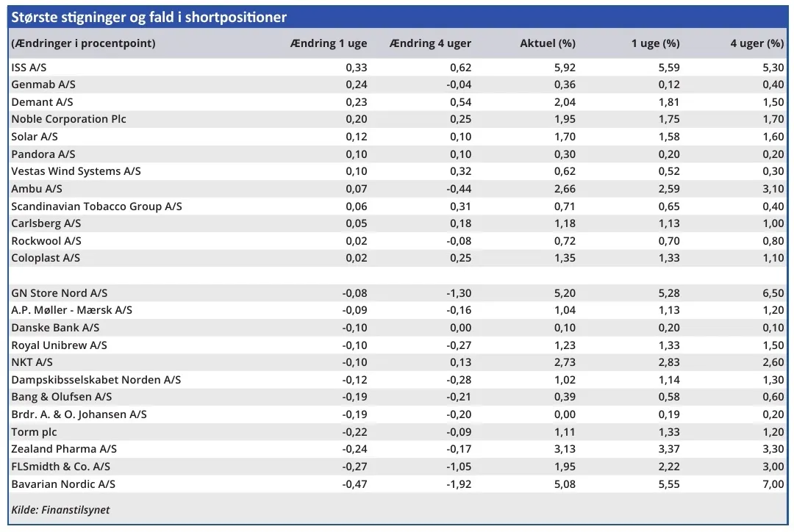
Task: Select the A.P. Møller - Mærsk A/S row
Action: tap(71, 310)
